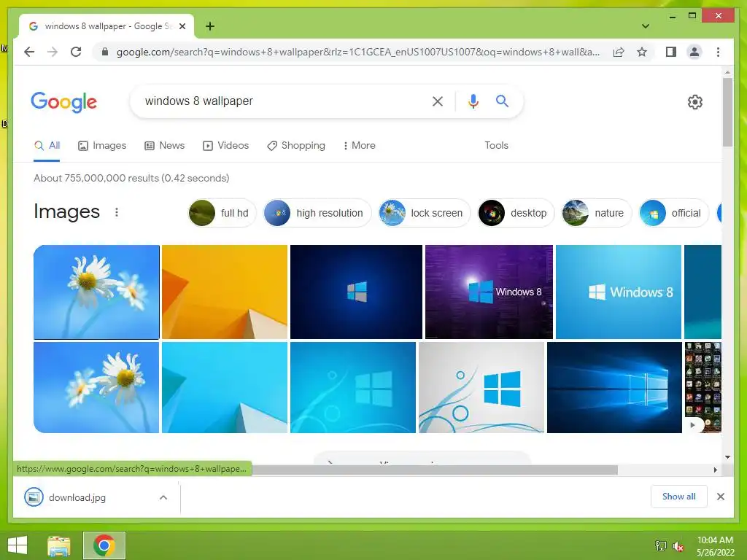Open the search Tools options

(x=496, y=146)
